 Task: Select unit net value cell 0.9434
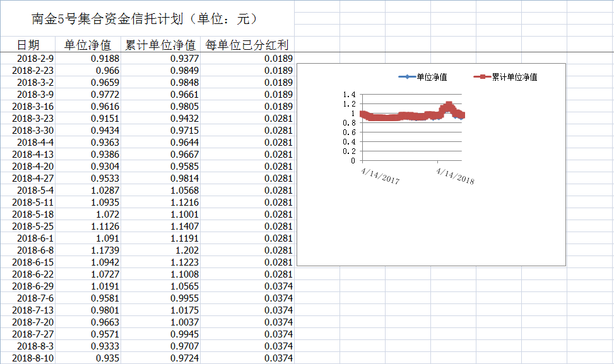pyautogui.click(x=88, y=131)
